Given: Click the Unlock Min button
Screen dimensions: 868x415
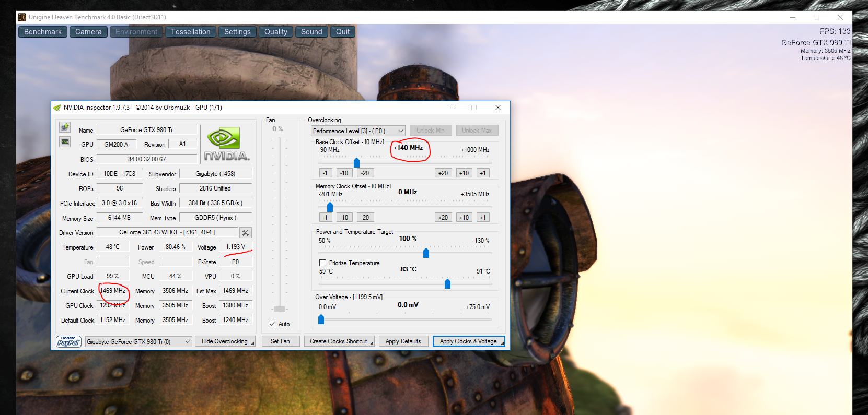Looking at the screenshot, I should [x=431, y=131].
